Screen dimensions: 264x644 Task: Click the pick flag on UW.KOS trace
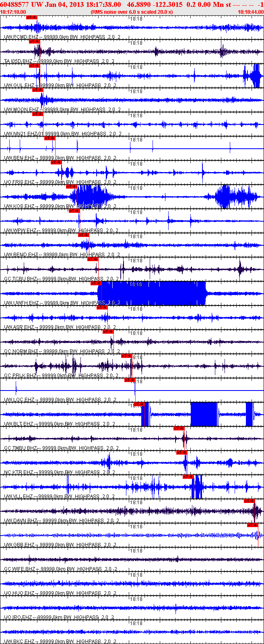click(x=72, y=187)
